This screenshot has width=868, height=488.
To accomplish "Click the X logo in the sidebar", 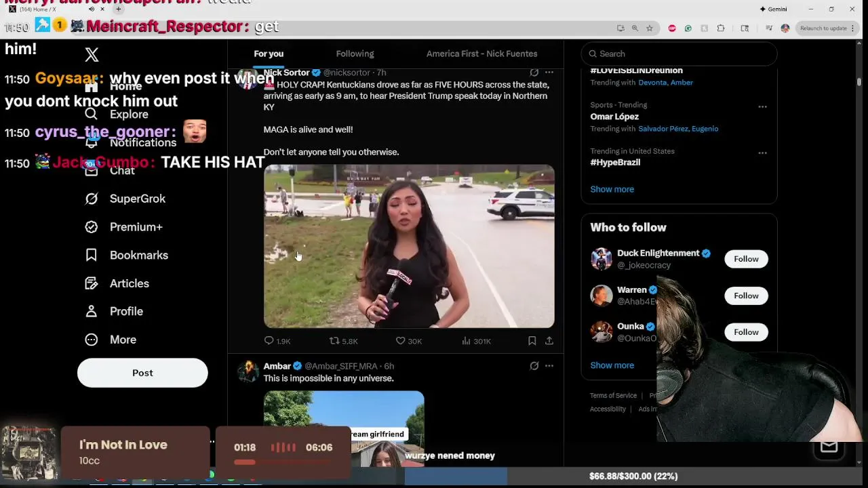I will tap(92, 54).
